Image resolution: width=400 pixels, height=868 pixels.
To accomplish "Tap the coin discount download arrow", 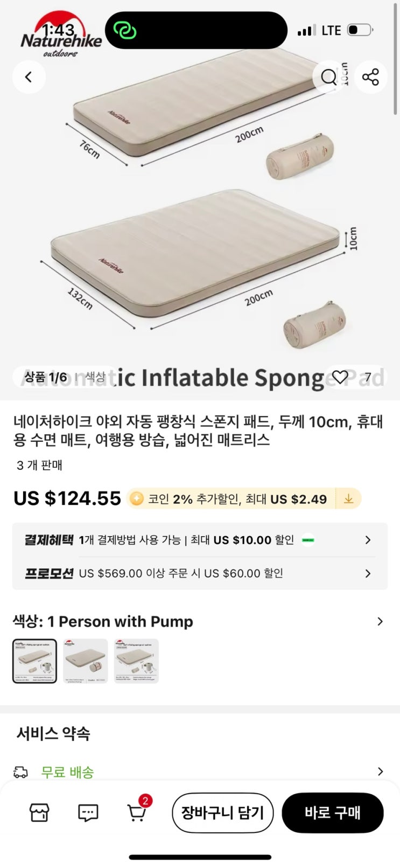I will tap(348, 499).
